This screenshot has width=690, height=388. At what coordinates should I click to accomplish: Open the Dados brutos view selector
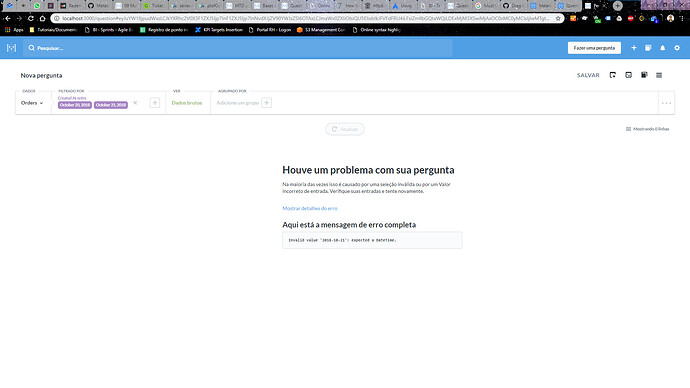click(187, 103)
